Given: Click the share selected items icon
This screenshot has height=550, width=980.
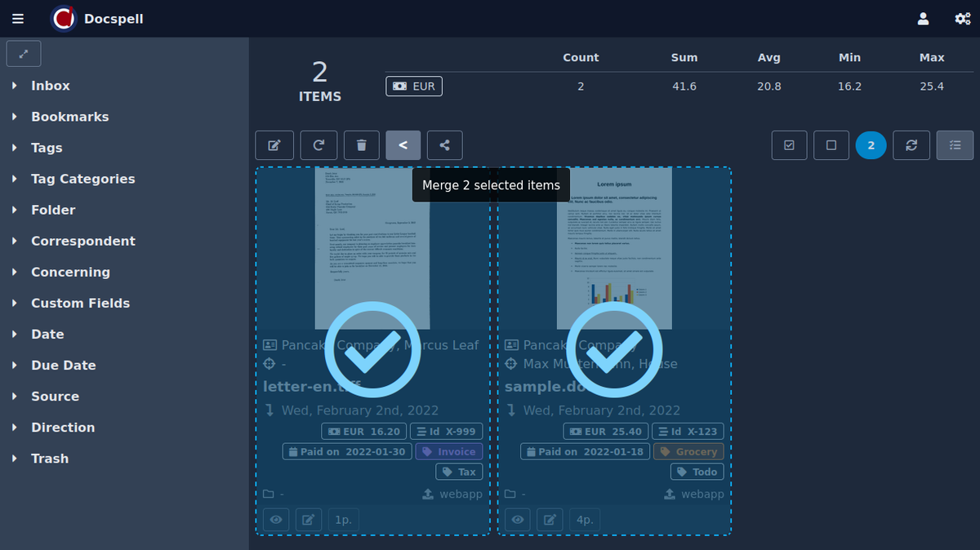Looking at the screenshot, I should [x=444, y=145].
